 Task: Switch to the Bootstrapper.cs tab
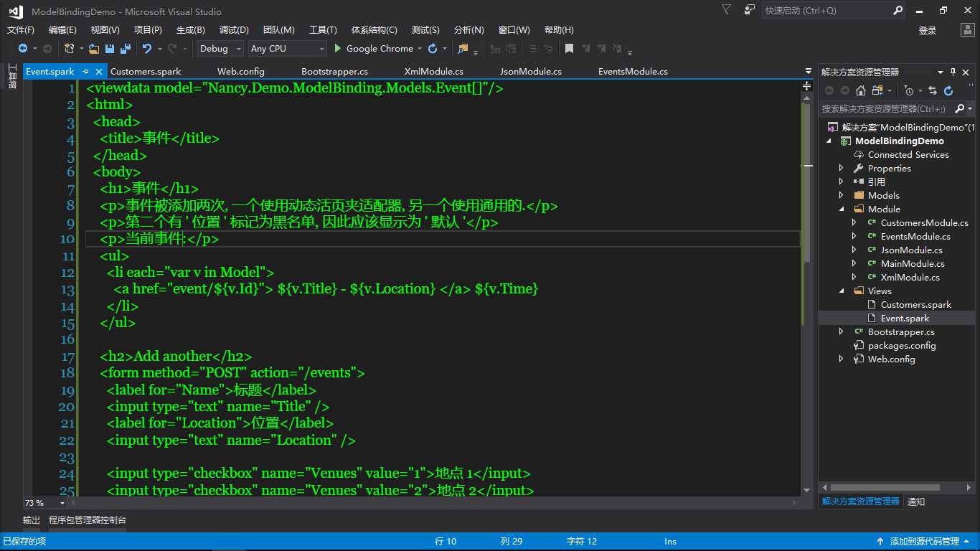(x=334, y=72)
